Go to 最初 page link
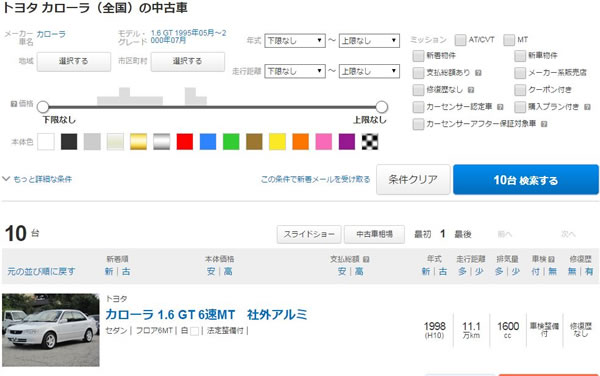Image resolution: width=600 pixels, height=376 pixels. (423, 234)
